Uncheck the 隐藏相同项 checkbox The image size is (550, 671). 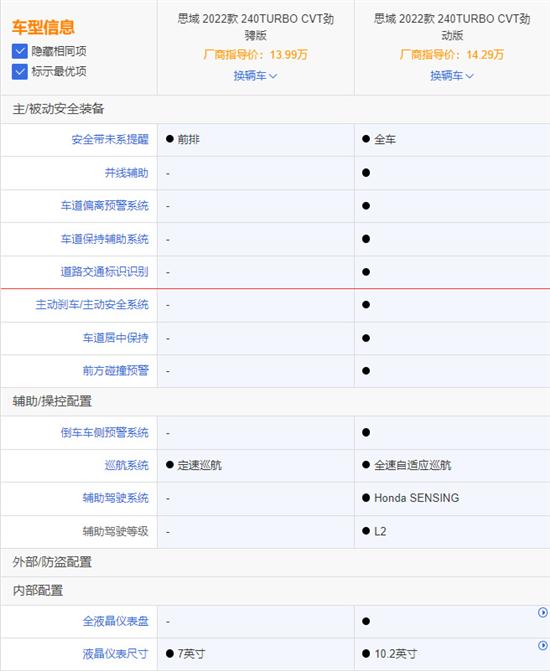point(20,51)
